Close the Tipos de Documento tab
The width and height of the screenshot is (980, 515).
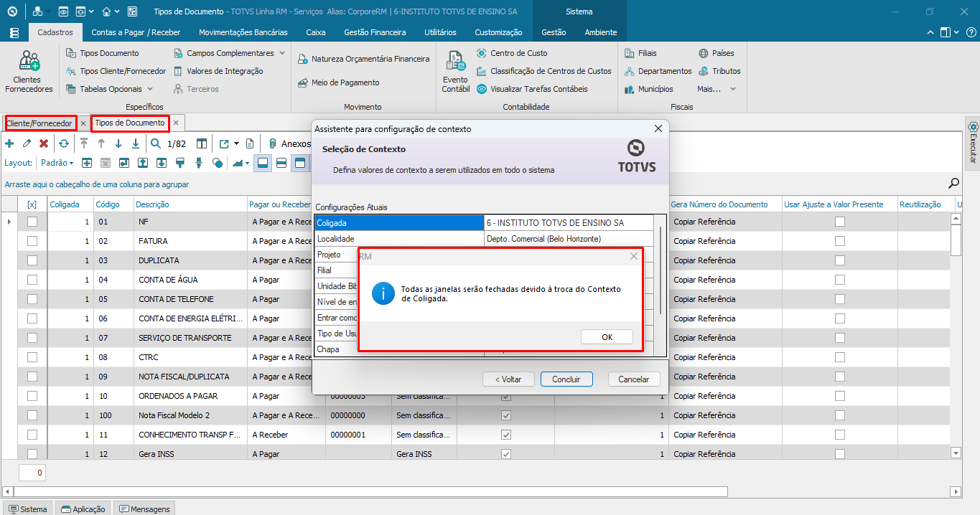pos(175,123)
